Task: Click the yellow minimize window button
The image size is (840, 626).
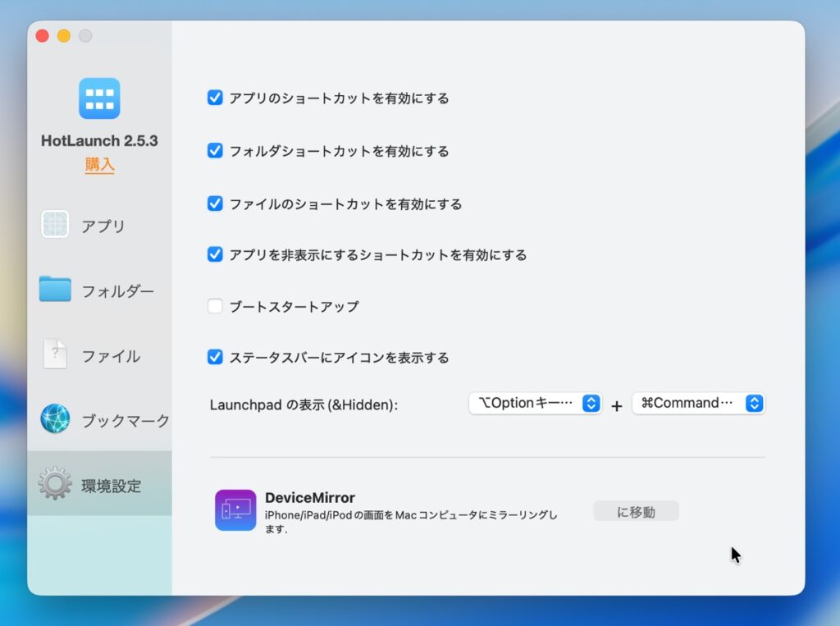Action: click(64, 36)
